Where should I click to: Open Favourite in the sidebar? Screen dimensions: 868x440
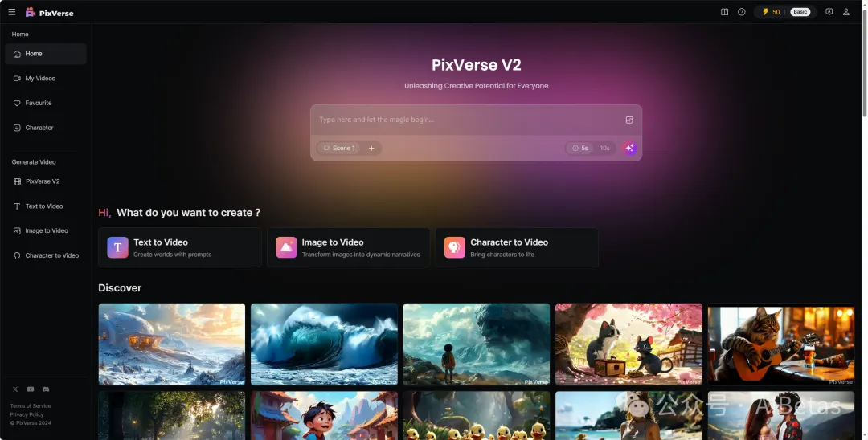(46, 103)
